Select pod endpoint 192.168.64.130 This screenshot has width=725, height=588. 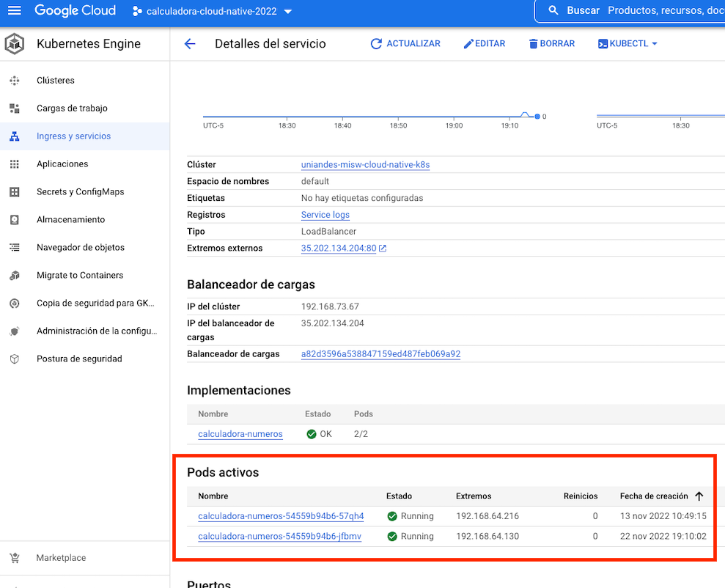[x=487, y=536]
